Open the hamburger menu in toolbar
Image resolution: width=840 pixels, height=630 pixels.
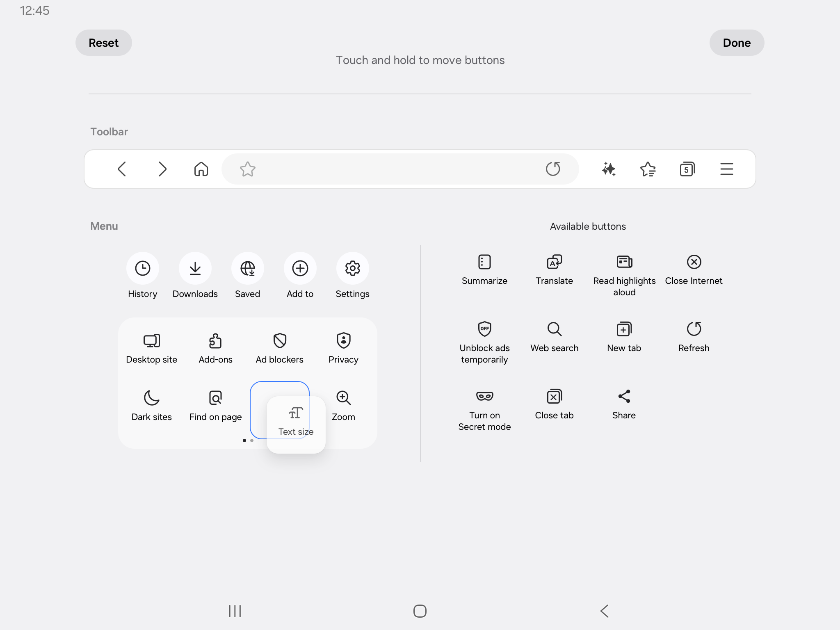[x=726, y=169]
